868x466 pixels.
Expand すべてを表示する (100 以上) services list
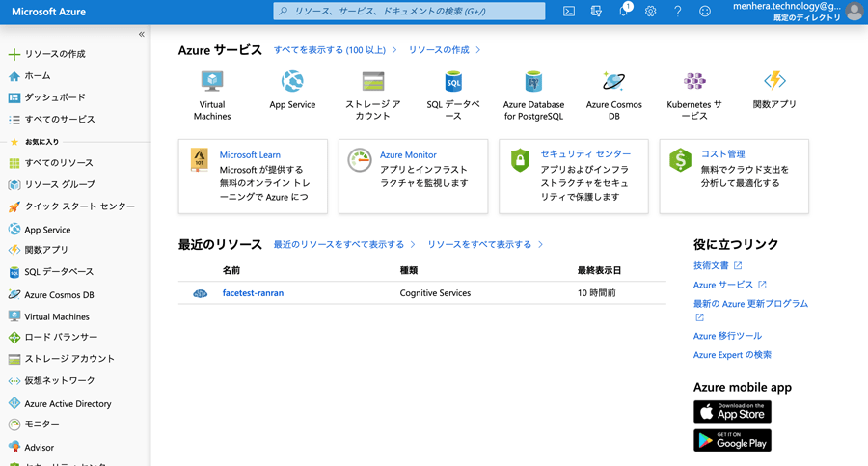pos(334,50)
